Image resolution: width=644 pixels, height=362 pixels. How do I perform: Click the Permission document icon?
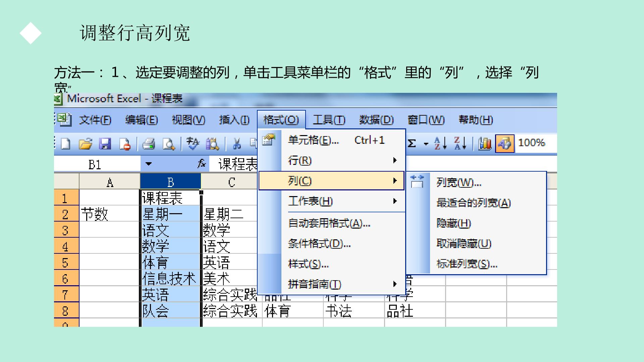(x=125, y=144)
